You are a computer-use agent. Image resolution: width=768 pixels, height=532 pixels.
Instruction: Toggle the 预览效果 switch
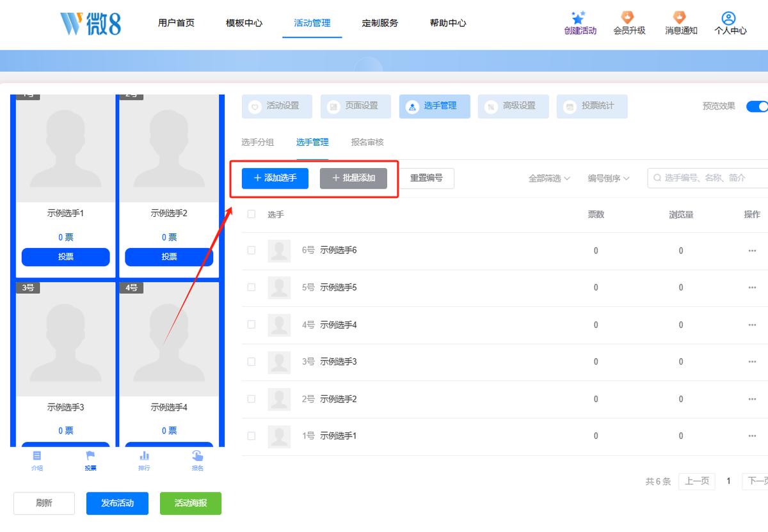[757, 106]
